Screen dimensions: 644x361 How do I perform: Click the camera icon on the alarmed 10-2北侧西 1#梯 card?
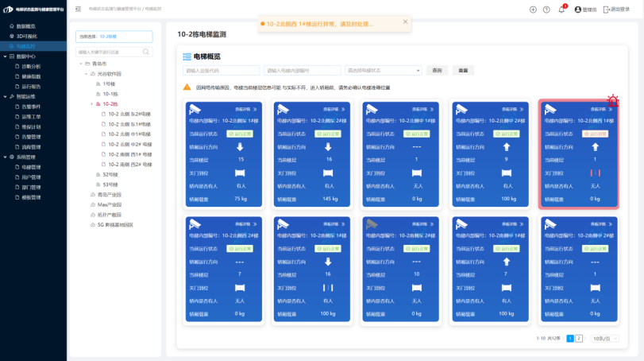[550, 109]
